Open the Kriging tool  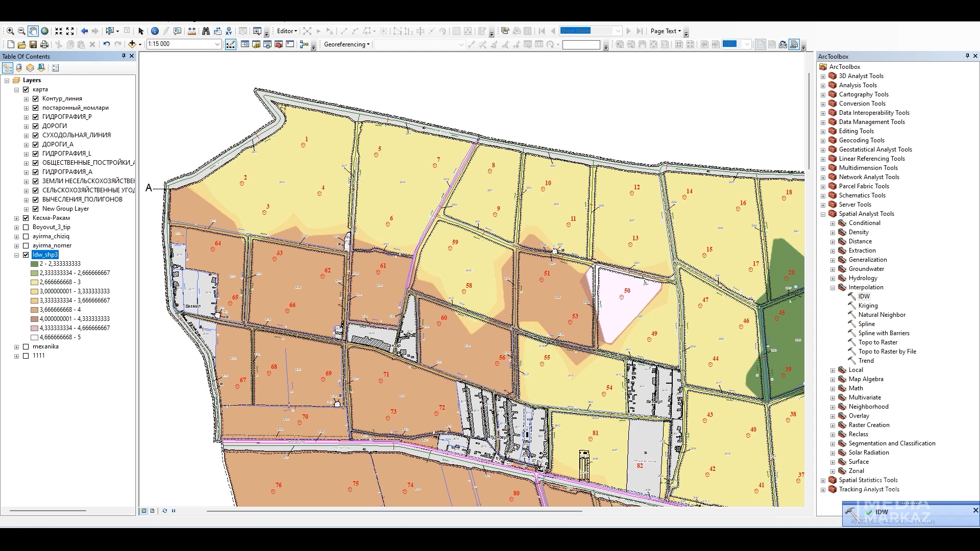[x=868, y=306]
